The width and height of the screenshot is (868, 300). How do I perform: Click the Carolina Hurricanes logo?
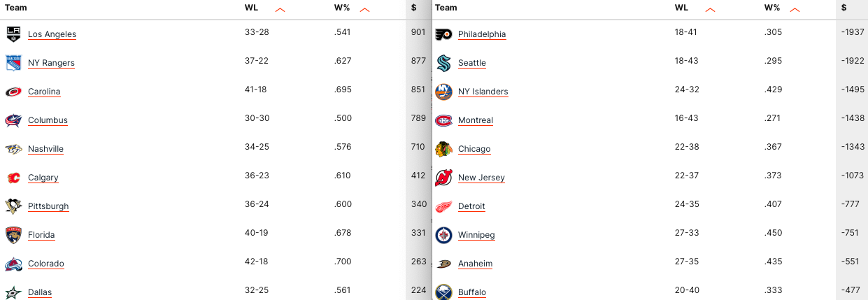point(13,91)
